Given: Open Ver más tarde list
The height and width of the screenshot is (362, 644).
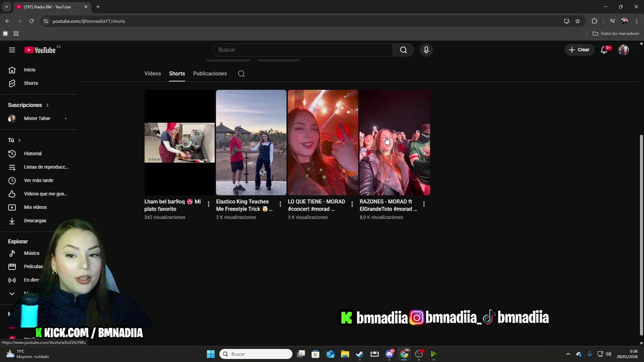Looking at the screenshot, I should pos(39,180).
